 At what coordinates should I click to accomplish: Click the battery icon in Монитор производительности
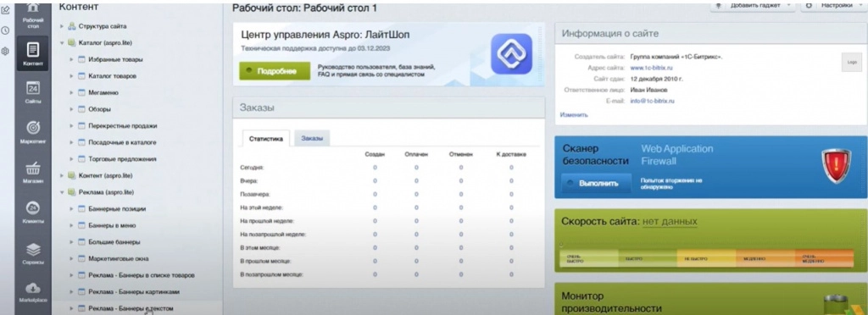point(837,305)
